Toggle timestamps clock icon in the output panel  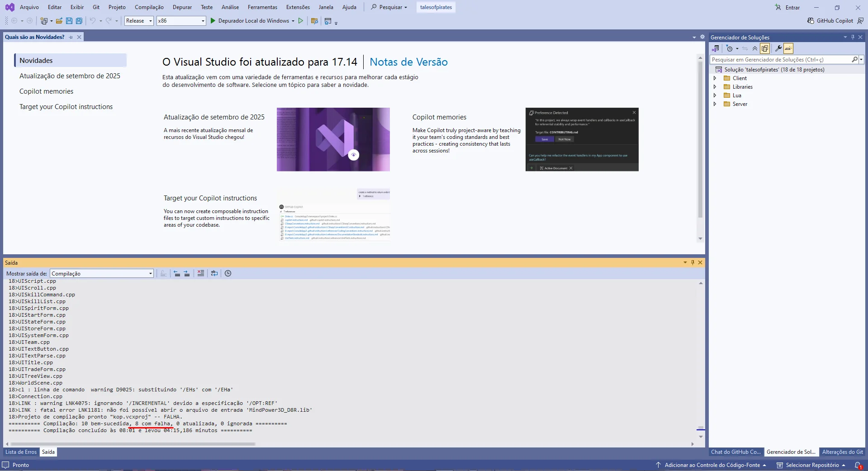pyautogui.click(x=228, y=273)
